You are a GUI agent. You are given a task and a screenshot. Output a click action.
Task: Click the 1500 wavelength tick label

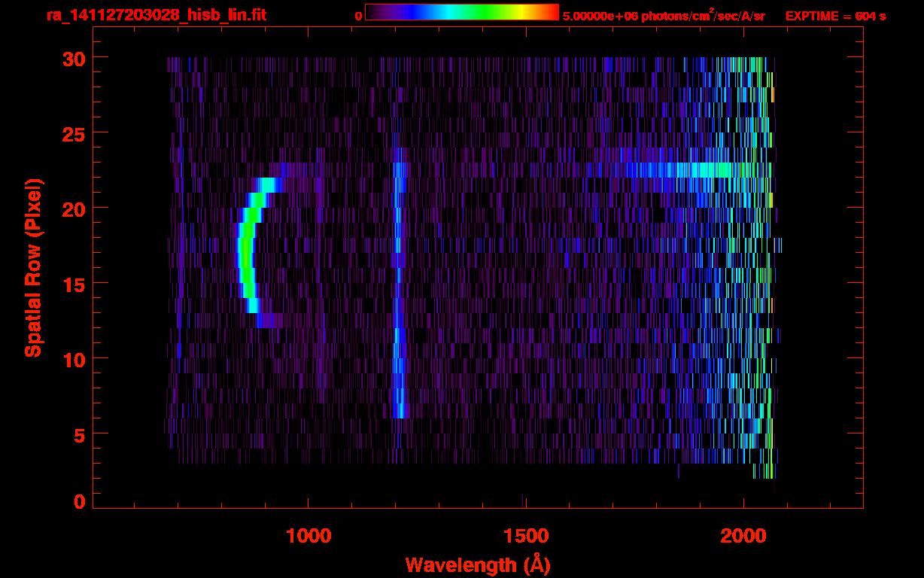[525, 535]
